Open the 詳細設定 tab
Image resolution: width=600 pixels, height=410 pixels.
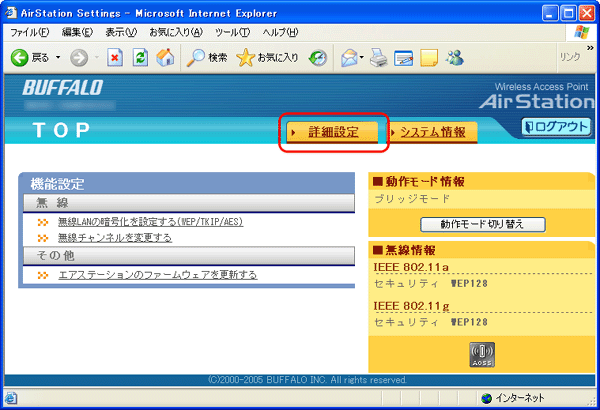click(332, 132)
